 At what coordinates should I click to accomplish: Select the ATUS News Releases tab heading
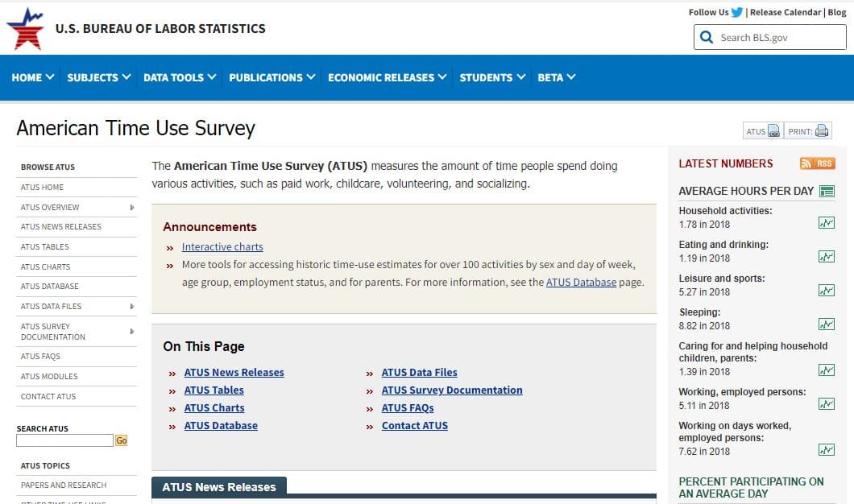click(x=219, y=487)
